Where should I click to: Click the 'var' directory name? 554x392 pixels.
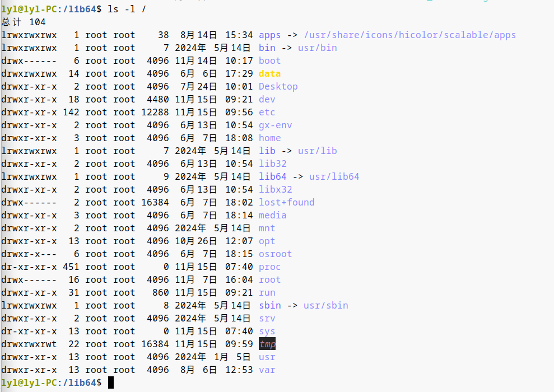[267, 370]
